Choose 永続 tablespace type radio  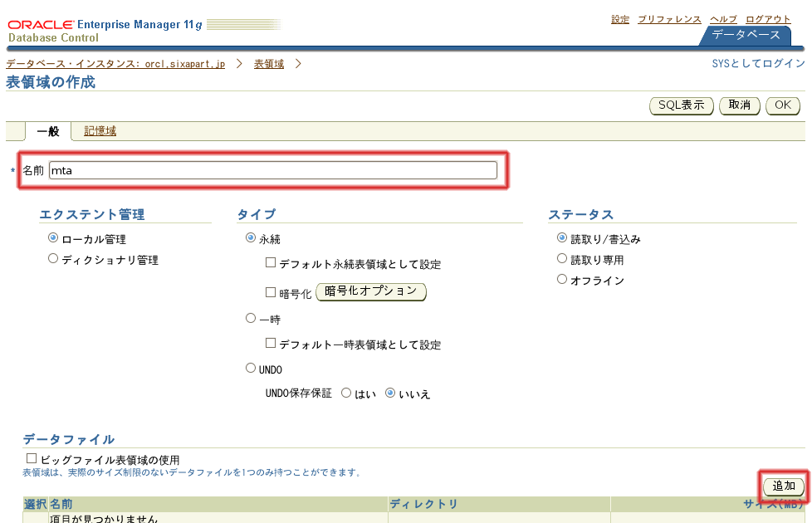tap(251, 237)
